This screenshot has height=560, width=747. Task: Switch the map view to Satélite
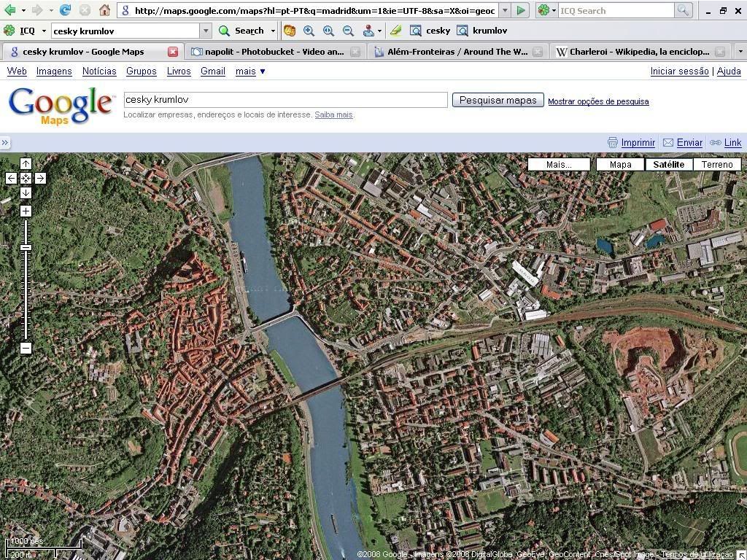coord(668,164)
